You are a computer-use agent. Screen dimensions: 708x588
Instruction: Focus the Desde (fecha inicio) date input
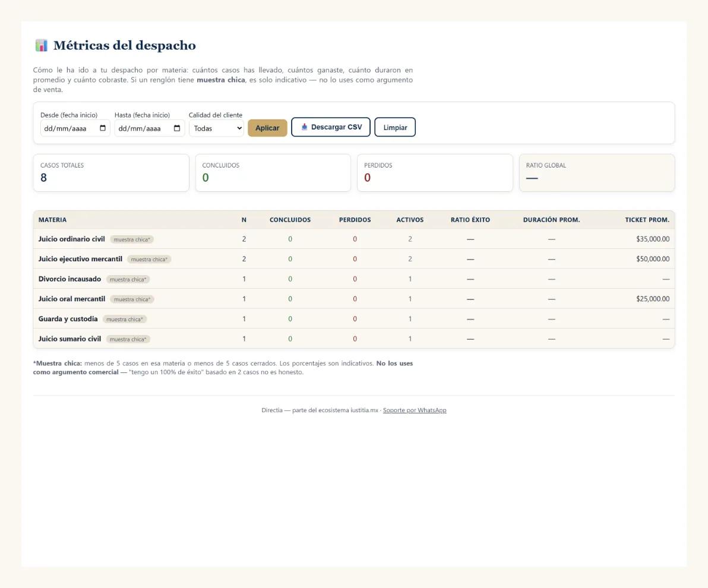pyautogui.click(x=75, y=128)
